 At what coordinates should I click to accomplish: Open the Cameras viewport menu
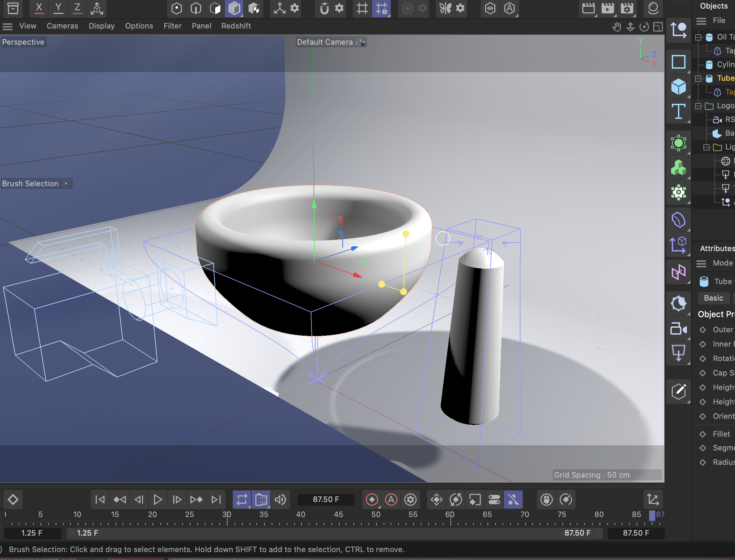point(62,26)
